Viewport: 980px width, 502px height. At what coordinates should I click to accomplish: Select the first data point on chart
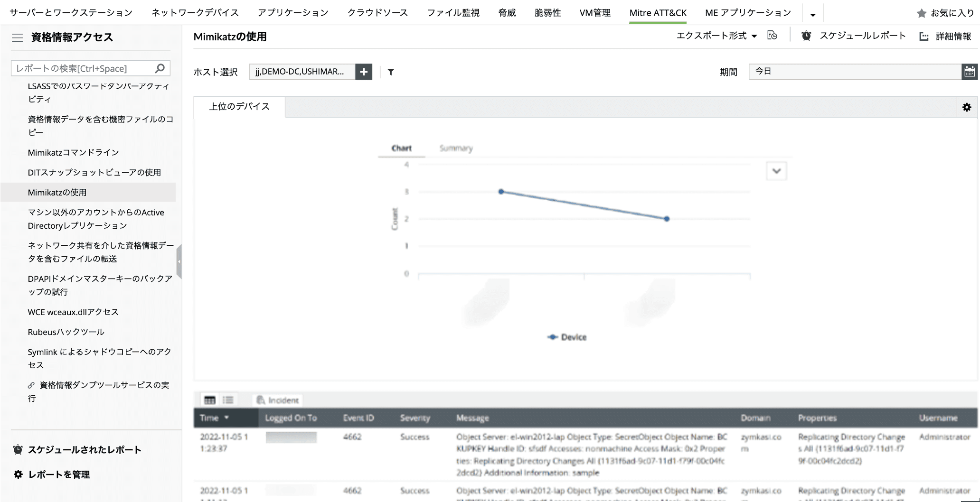point(501,192)
